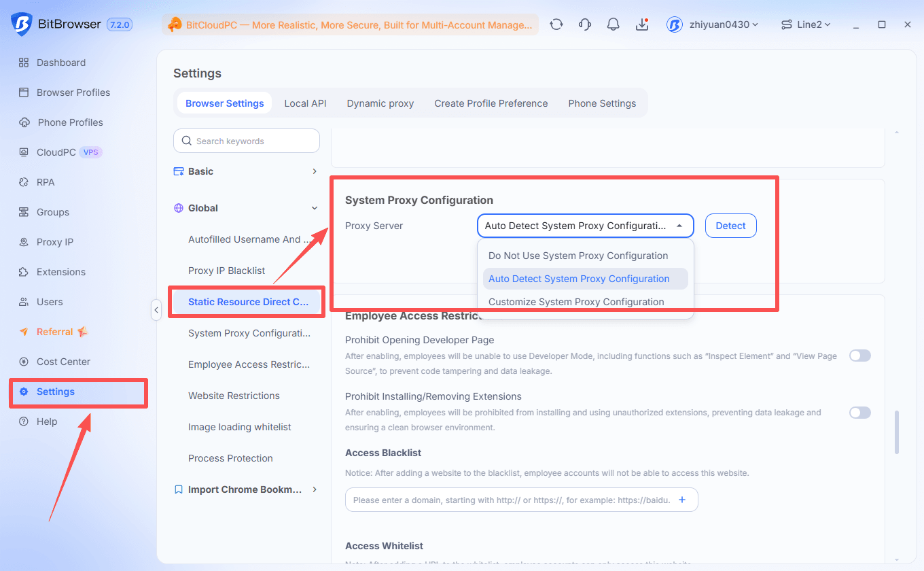The height and width of the screenshot is (571, 924).
Task: Expand Import Chrome Bookmarks section
Action: point(247,489)
